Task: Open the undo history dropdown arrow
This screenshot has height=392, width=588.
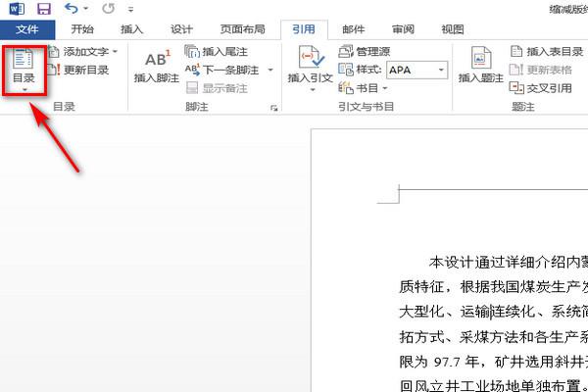Action: (86, 9)
